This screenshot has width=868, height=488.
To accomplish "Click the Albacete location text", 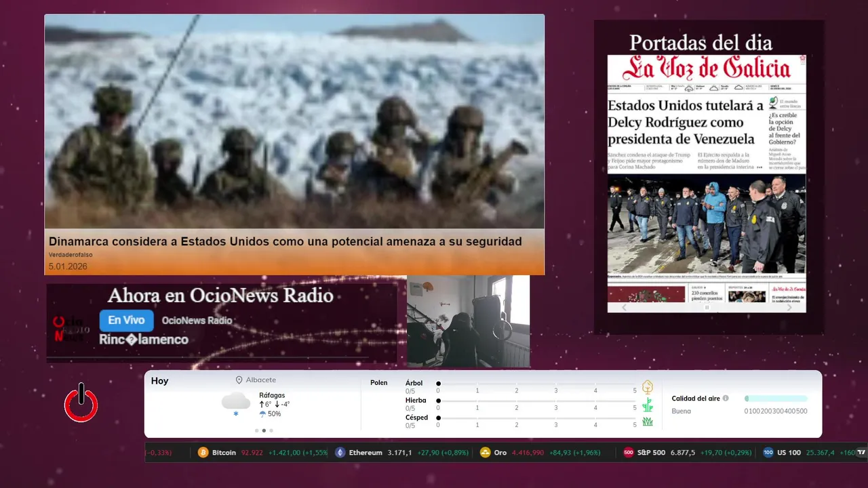I will coord(261,380).
